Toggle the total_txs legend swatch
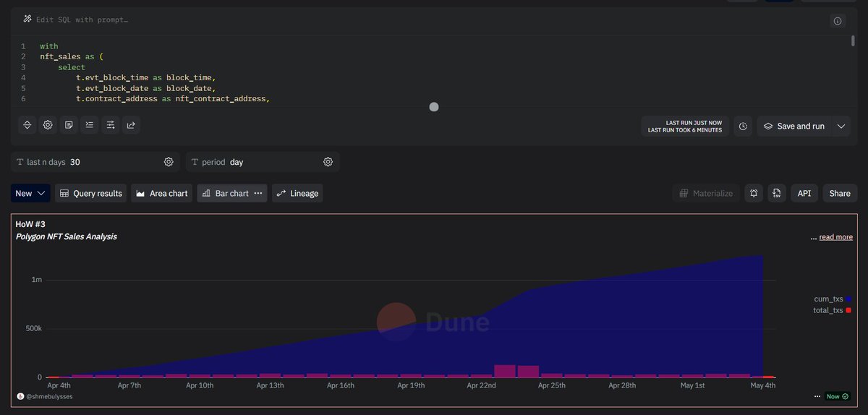Image resolution: width=868 pixels, height=415 pixels. (848, 310)
